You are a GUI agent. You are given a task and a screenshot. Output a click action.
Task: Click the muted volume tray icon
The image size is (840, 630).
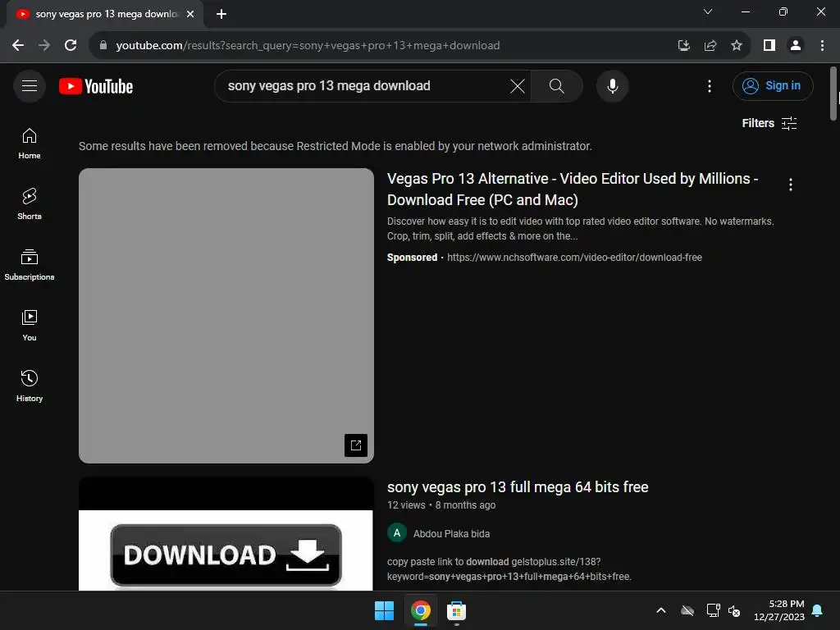click(x=734, y=610)
